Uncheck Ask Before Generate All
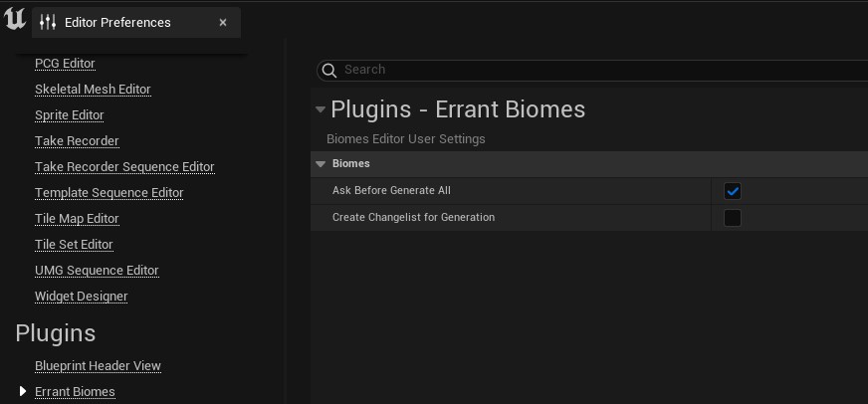The width and height of the screenshot is (868, 404). tap(733, 191)
